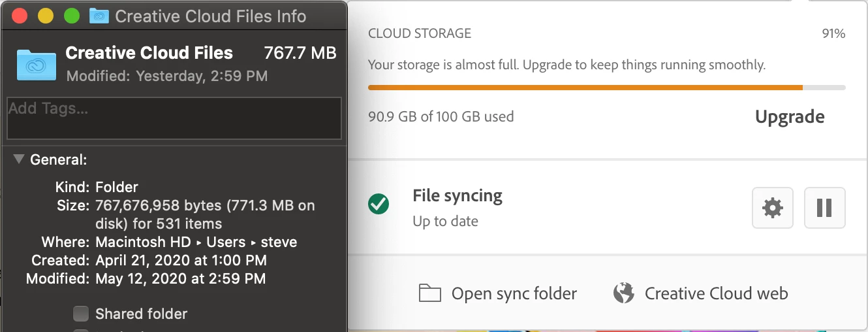This screenshot has height=332, width=868.
Task: Click the Add Tags field
Action: point(174,118)
